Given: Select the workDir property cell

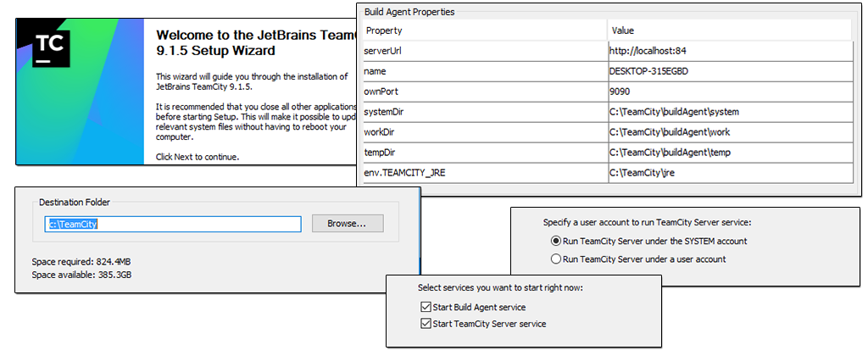Looking at the screenshot, I should pyautogui.click(x=486, y=132).
